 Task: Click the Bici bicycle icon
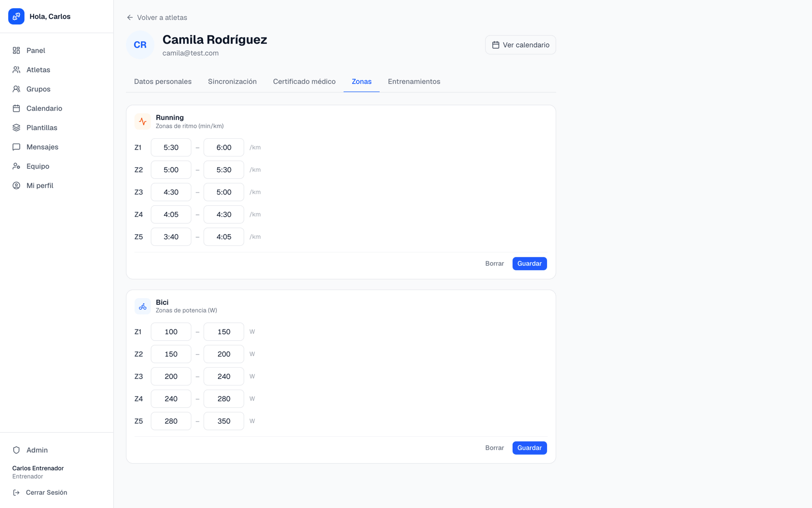[143, 306]
